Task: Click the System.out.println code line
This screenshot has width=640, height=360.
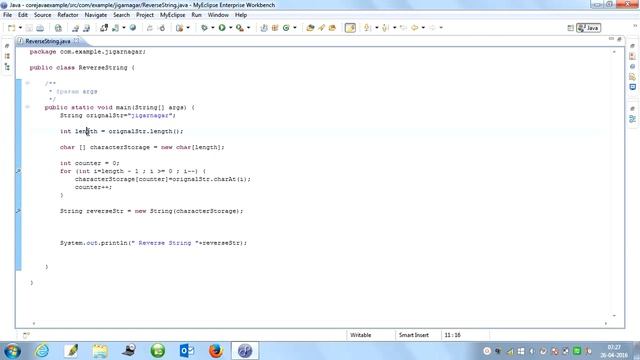Action: click(153, 243)
